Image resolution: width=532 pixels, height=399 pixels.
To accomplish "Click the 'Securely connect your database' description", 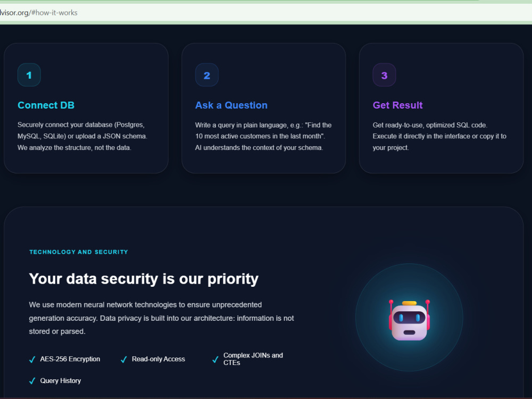I will (x=82, y=136).
